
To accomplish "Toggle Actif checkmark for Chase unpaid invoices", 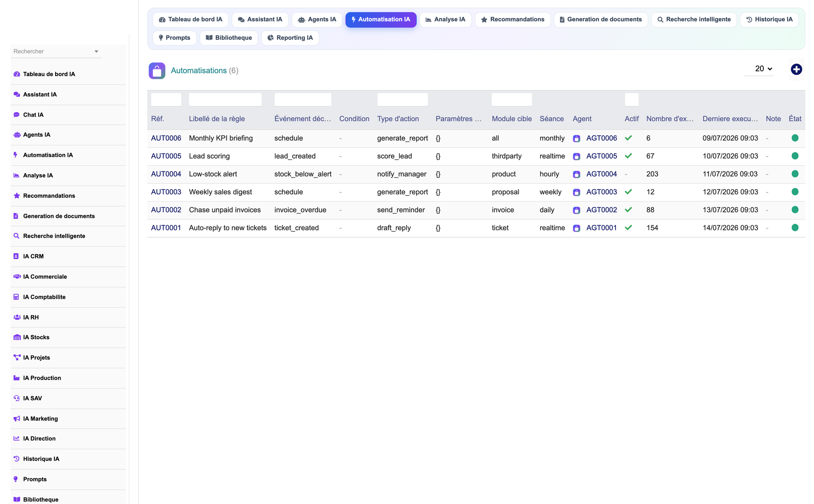I will [628, 210].
